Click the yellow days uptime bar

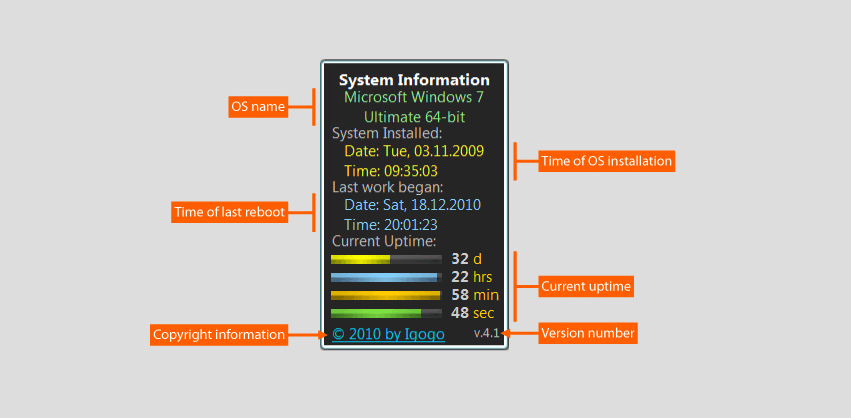[x=386, y=259]
